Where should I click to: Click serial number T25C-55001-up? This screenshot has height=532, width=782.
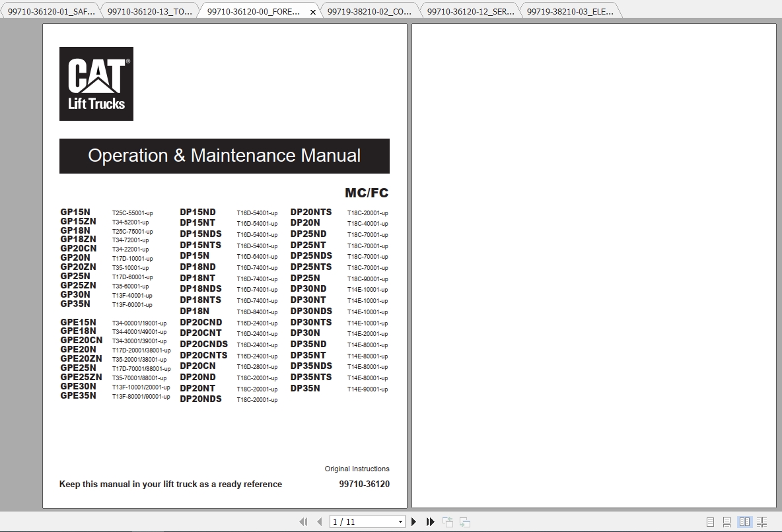(133, 213)
